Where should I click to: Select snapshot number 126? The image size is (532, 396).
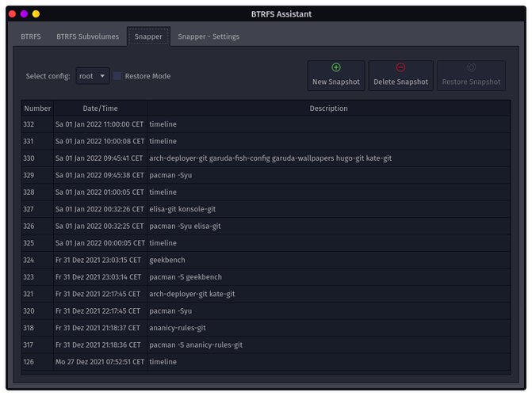coord(29,362)
